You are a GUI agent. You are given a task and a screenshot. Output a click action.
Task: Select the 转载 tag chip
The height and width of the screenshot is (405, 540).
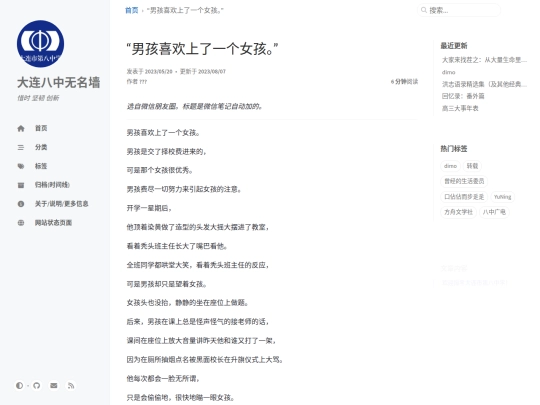pyautogui.click(x=472, y=166)
